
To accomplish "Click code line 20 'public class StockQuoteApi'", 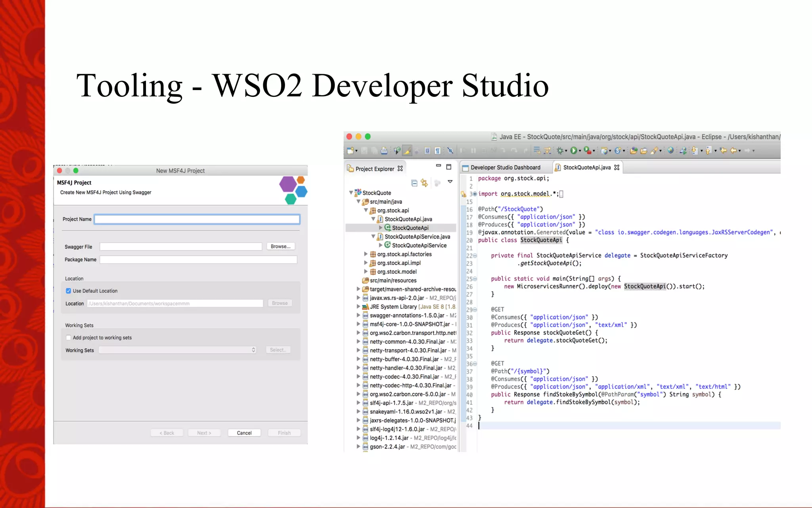I will tap(523, 240).
